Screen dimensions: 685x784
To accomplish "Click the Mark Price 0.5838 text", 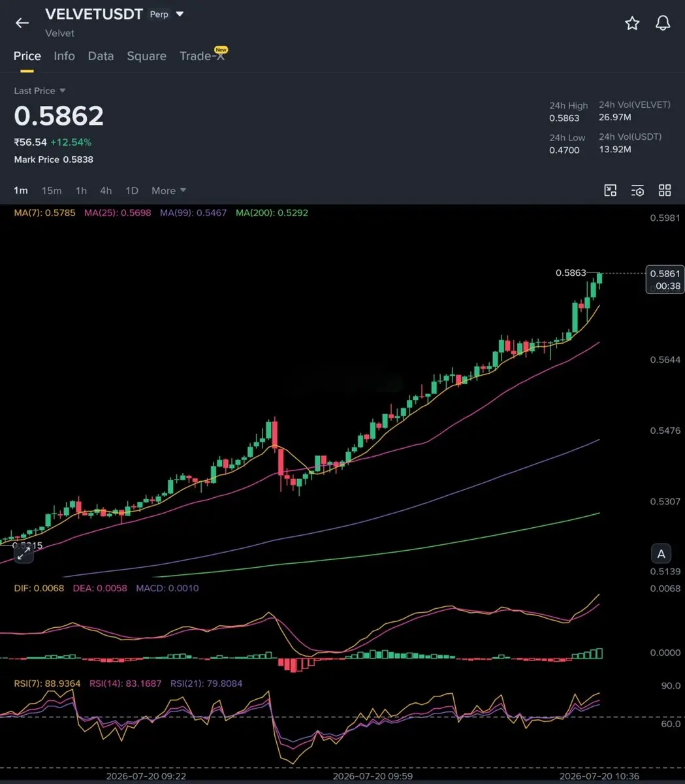I will pyautogui.click(x=54, y=159).
